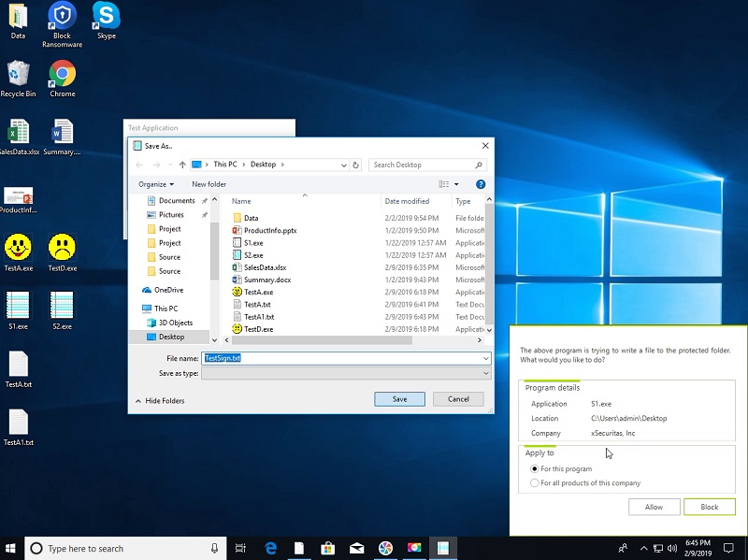Viewport: 748px width, 560px height.
Task: Open the Recycle Bin
Action: pyautogui.click(x=18, y=79)
